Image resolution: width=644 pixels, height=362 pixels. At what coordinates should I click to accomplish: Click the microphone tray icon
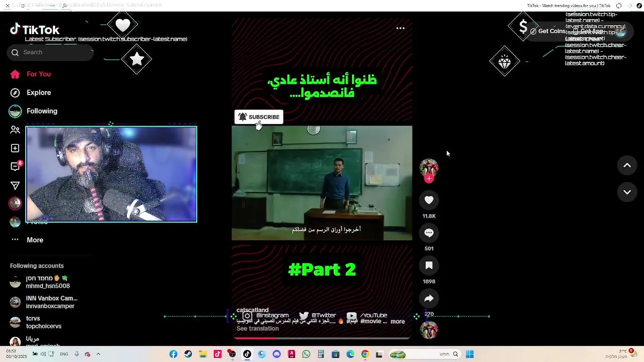click(76, 354)
